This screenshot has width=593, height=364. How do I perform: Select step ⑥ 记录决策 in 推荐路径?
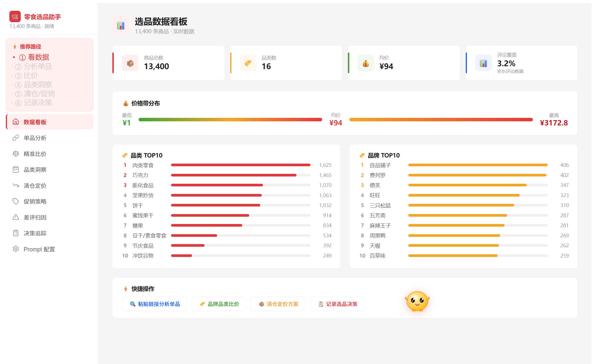[33, 103]
